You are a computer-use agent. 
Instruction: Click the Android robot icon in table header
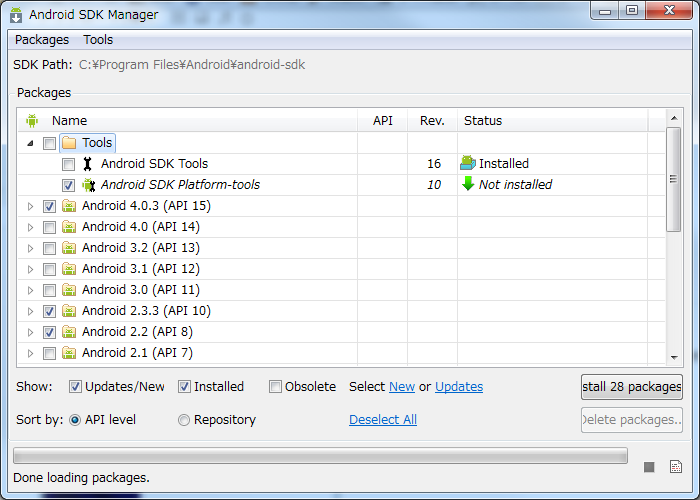click(x=32, y=121)
